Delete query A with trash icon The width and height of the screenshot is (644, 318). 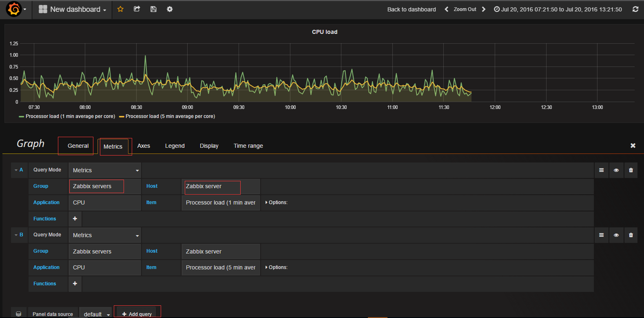pos(631,170)
